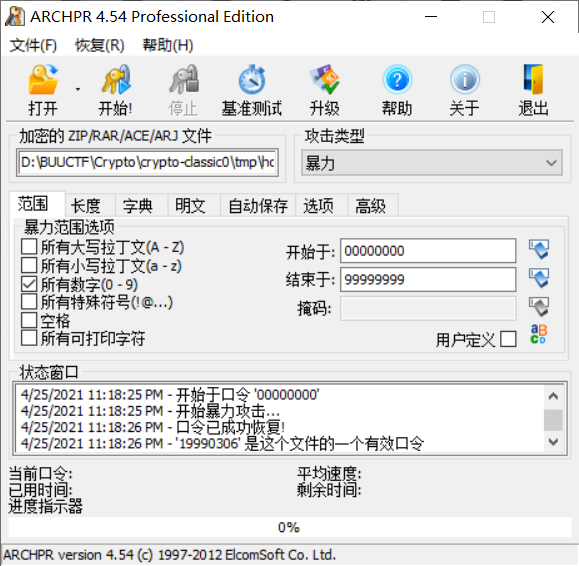The image size is (579, 566).
Task: Click the ElcomSoft version status bar text
Action: click(x=169, y=555)
